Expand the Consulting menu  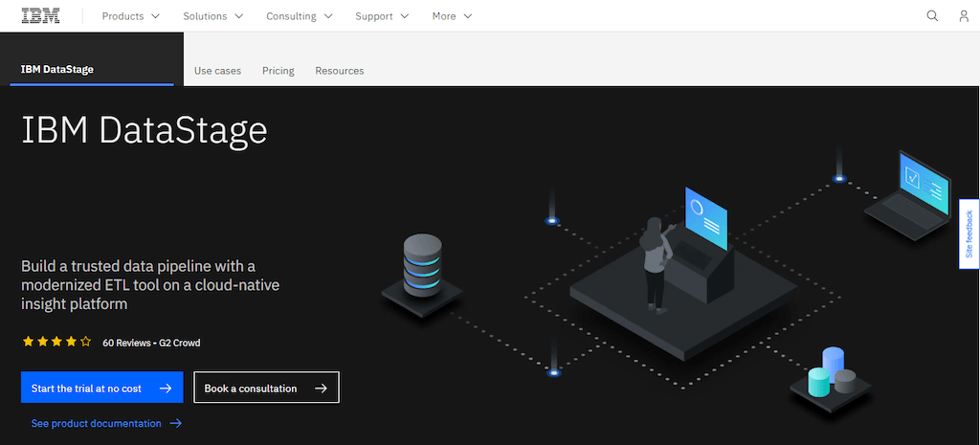click(300, 16)
